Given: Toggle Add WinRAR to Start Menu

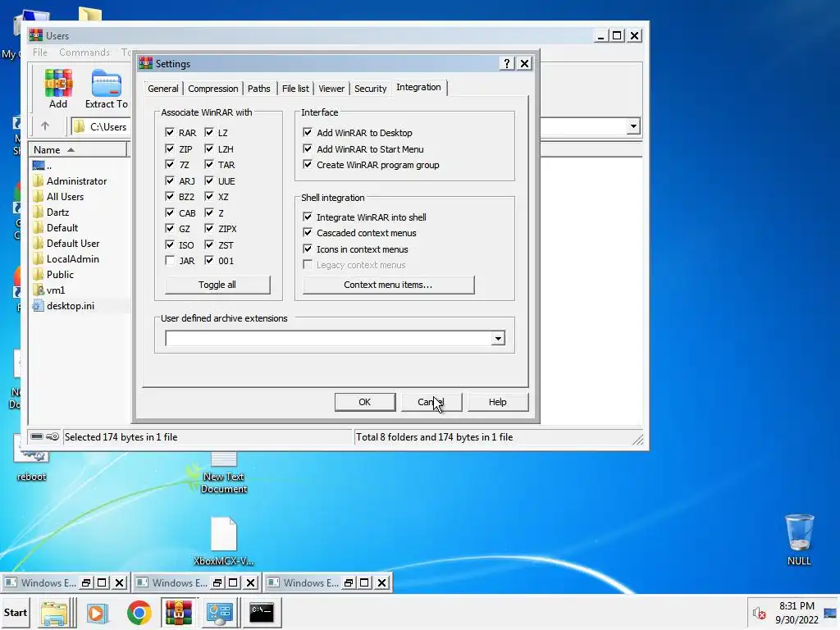Looking at the screenshot, I should [x=308, y=148].
